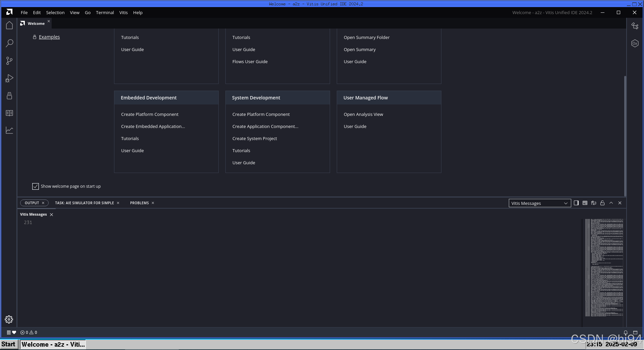Open the Flows User Guide link
The image size is (644, 350).
point(250,61)
